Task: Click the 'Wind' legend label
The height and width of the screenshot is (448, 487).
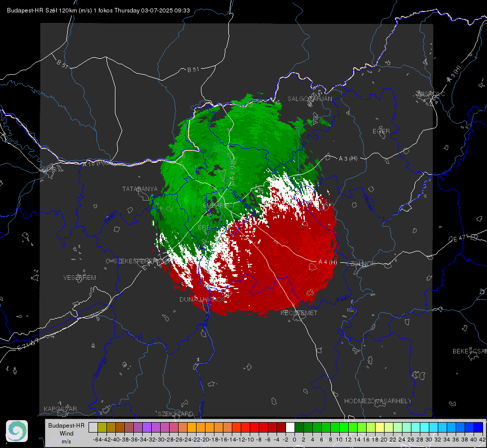Action: tap(67, 434)
